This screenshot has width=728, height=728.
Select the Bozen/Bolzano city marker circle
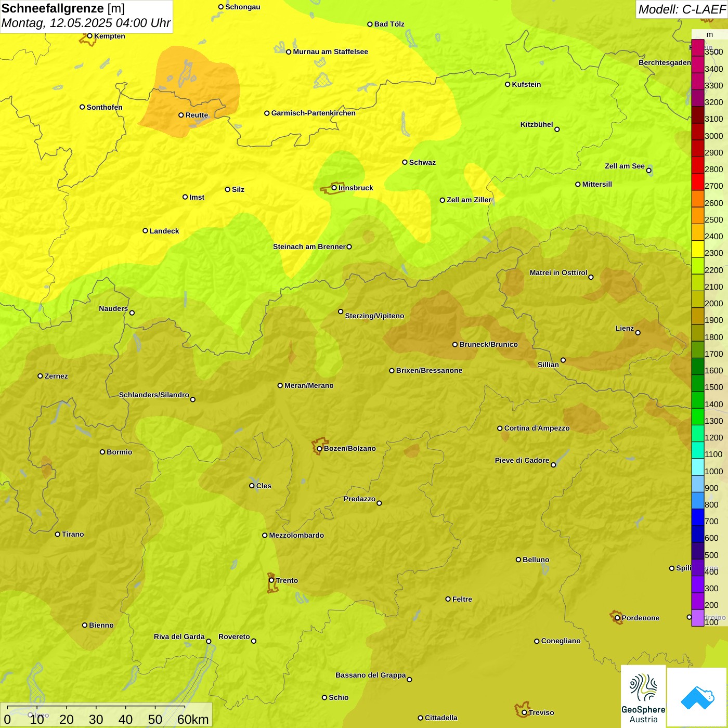[319, 448]
